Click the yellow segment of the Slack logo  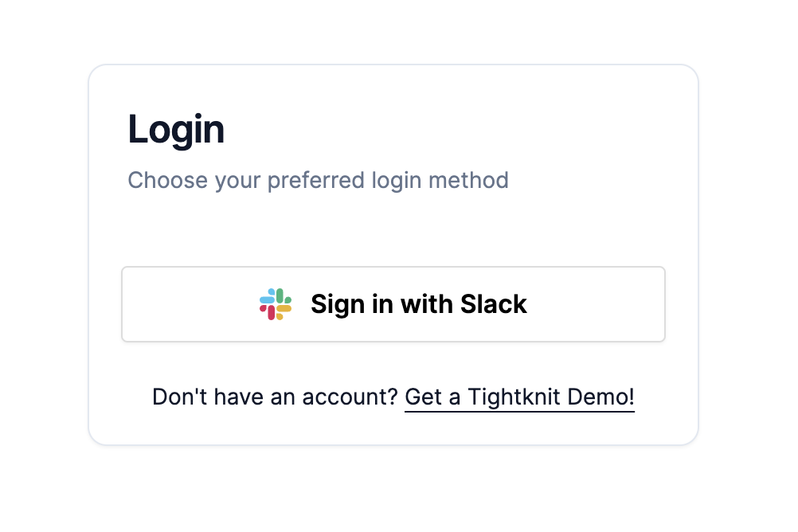(x=284, y=308)
